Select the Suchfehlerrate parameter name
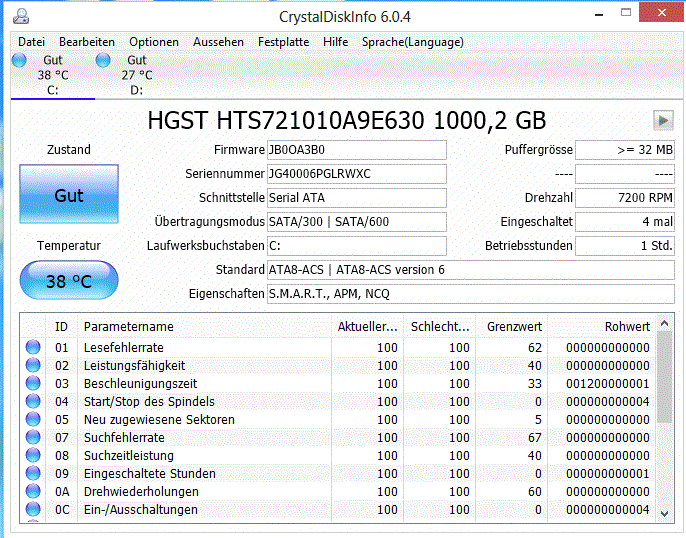Screen dimensions: 686x538 point(124,437)
